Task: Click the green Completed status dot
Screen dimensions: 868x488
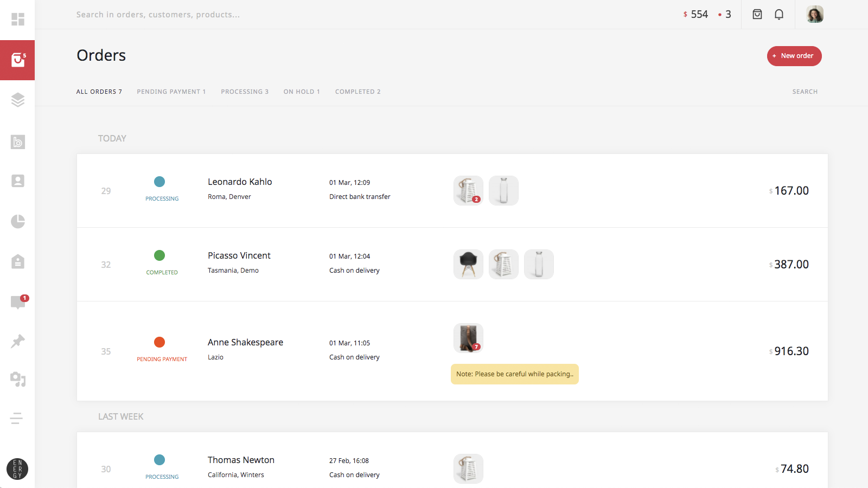Action: click(x=159, y=255)
